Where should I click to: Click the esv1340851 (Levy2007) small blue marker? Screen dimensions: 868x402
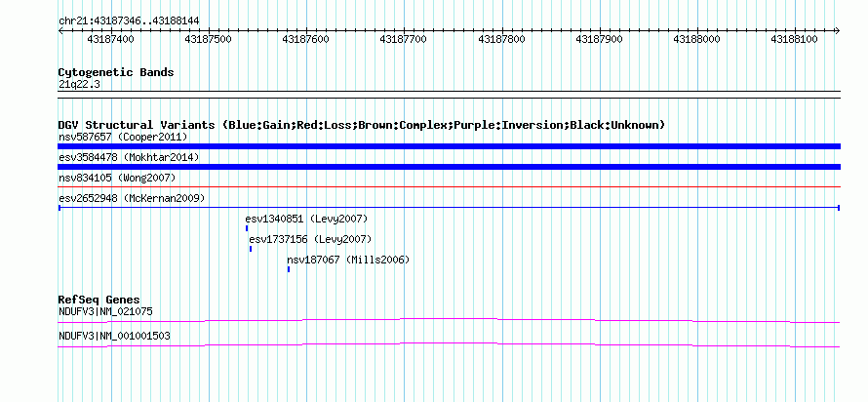pyautogui.click(x=247, y=228)
